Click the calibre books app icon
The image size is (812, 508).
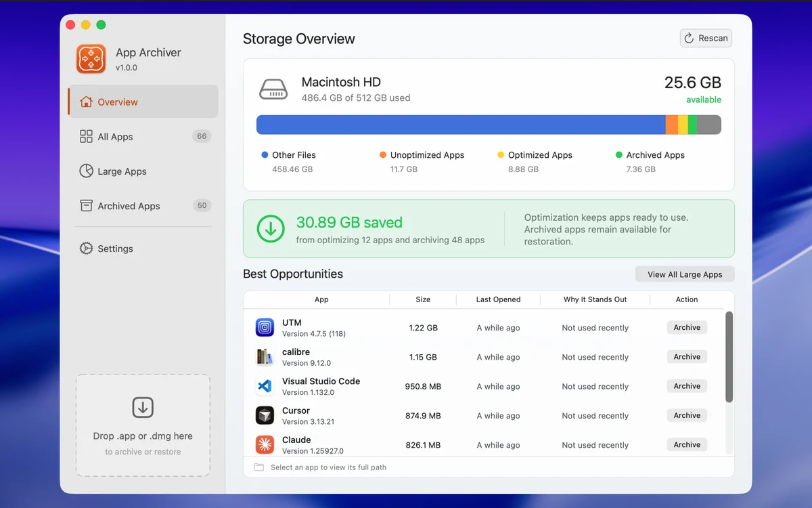[265, 356]
